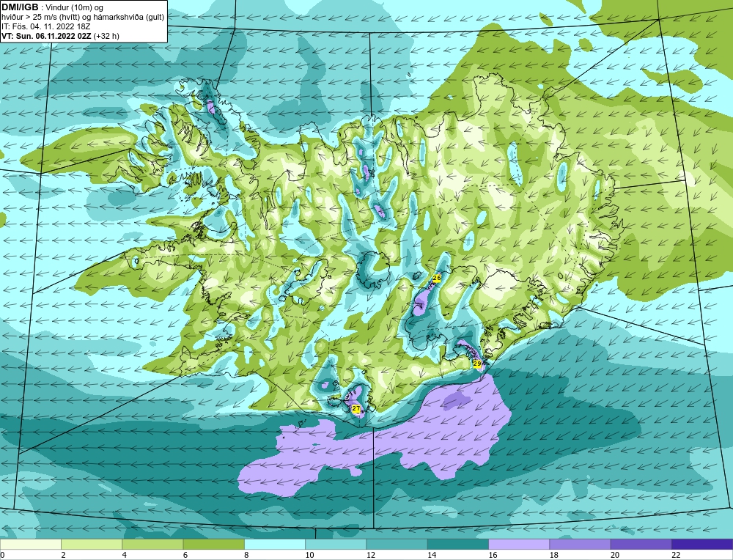Click the 2–4 m/s legend swatch

point(92,544)
